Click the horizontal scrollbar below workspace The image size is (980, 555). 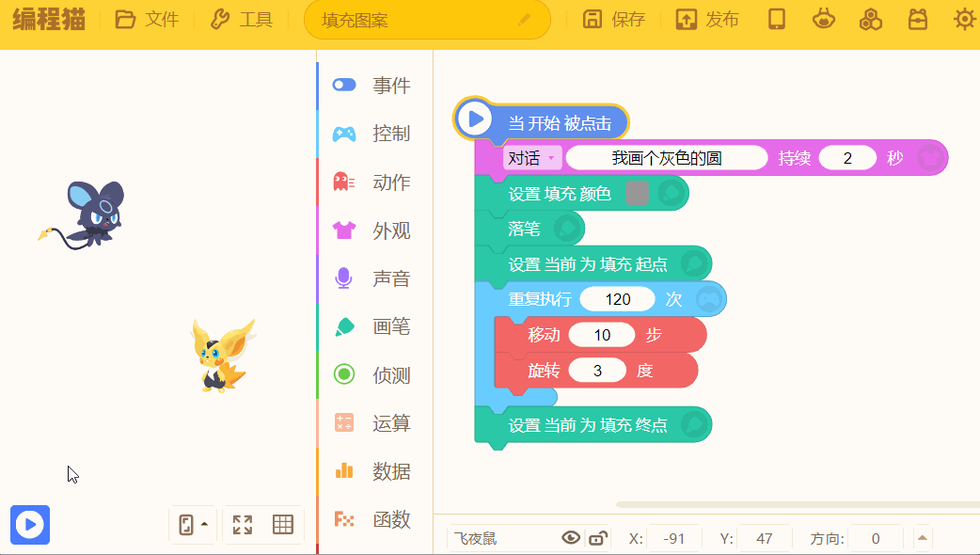(x=798, y=504)
